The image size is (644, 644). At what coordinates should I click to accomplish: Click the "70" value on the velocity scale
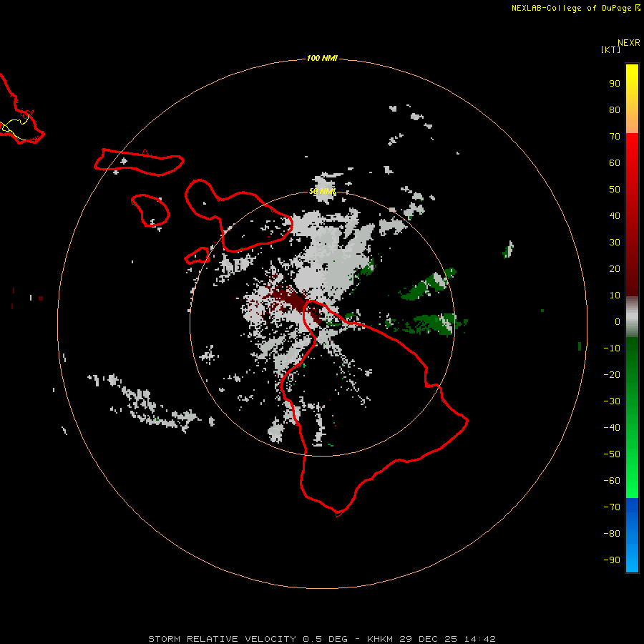coord(615,137)
